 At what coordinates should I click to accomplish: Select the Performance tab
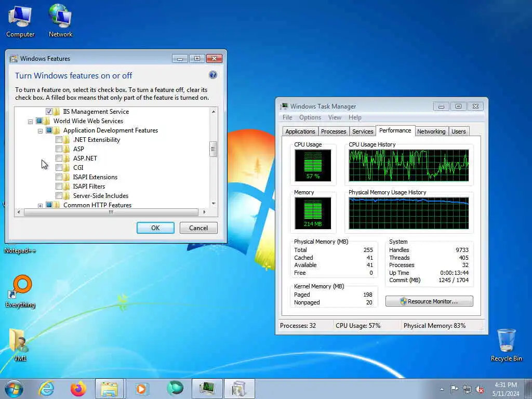(395, 130)
